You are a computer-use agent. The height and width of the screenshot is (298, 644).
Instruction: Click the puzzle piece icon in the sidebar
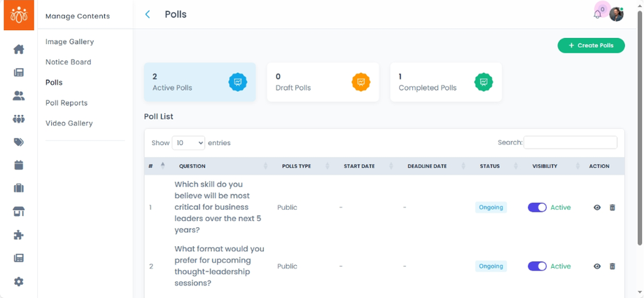(x=19, y=235)
